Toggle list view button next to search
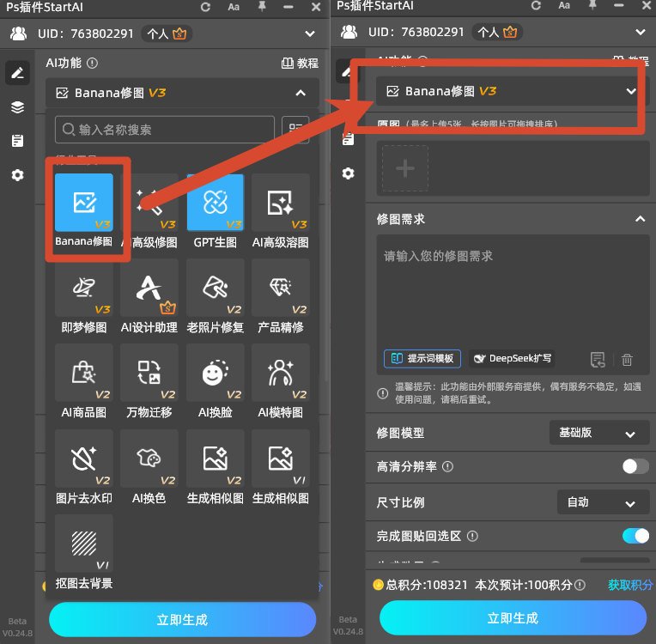The image size is (656, 644). (x=295, y=130)
